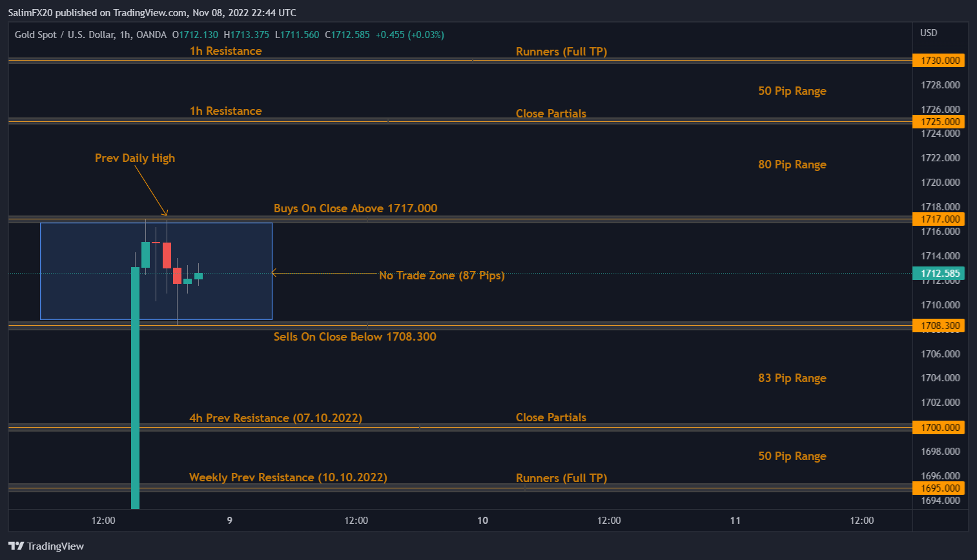The width and height of the screenshot is (977, 560).
Task: Click the orange 1695.000 price tag
Action: pos(938,488)
